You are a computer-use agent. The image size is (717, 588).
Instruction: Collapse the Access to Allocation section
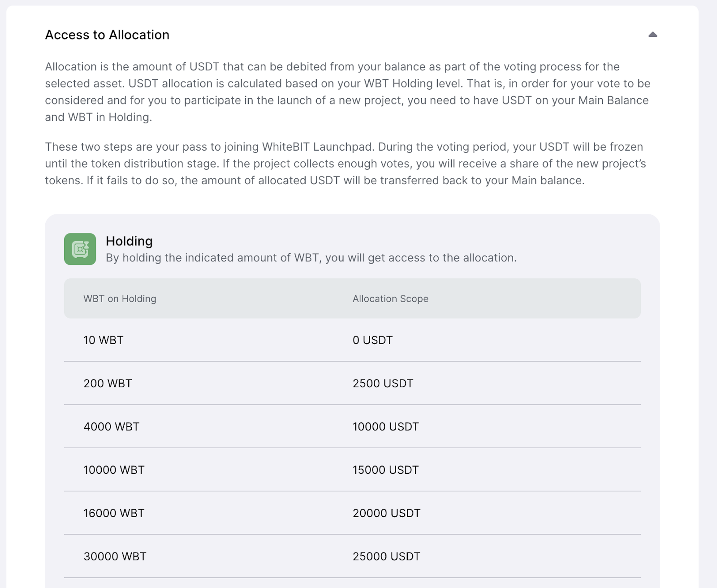tap(652, 35)
